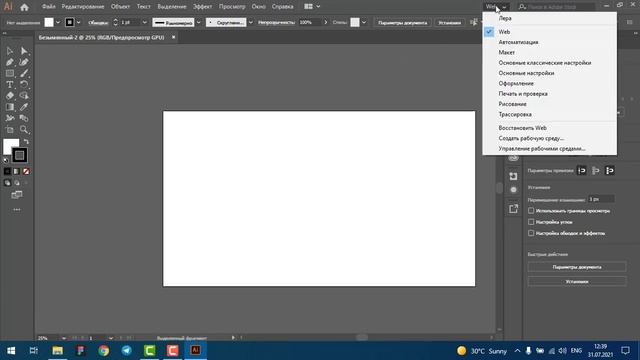Select the Rectangle tool
640x360 pixels.
(10, 73)
